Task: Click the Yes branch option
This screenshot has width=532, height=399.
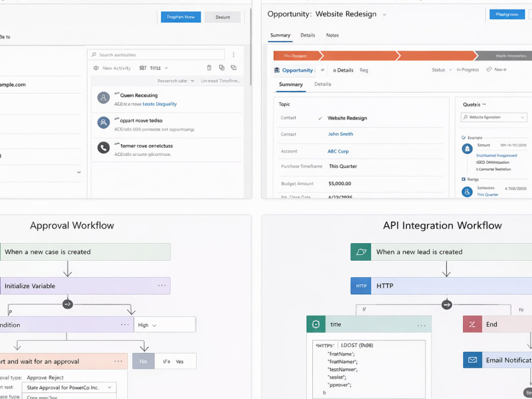Action: 179,362
